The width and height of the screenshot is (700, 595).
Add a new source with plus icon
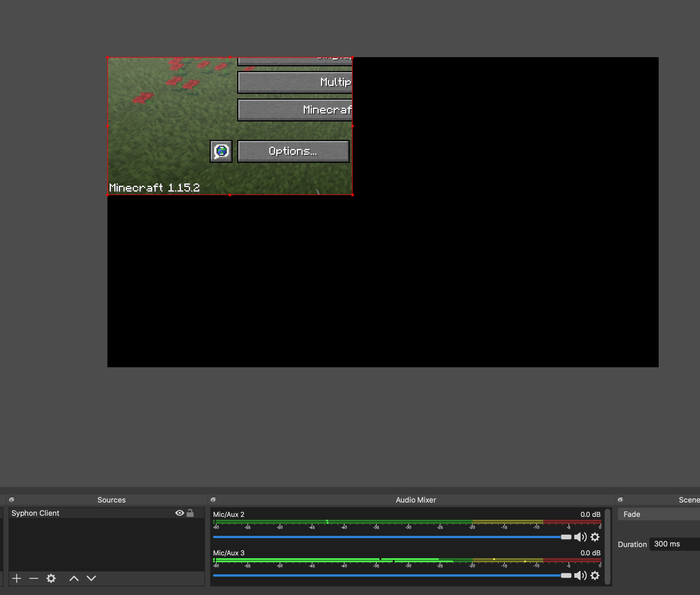17,578
